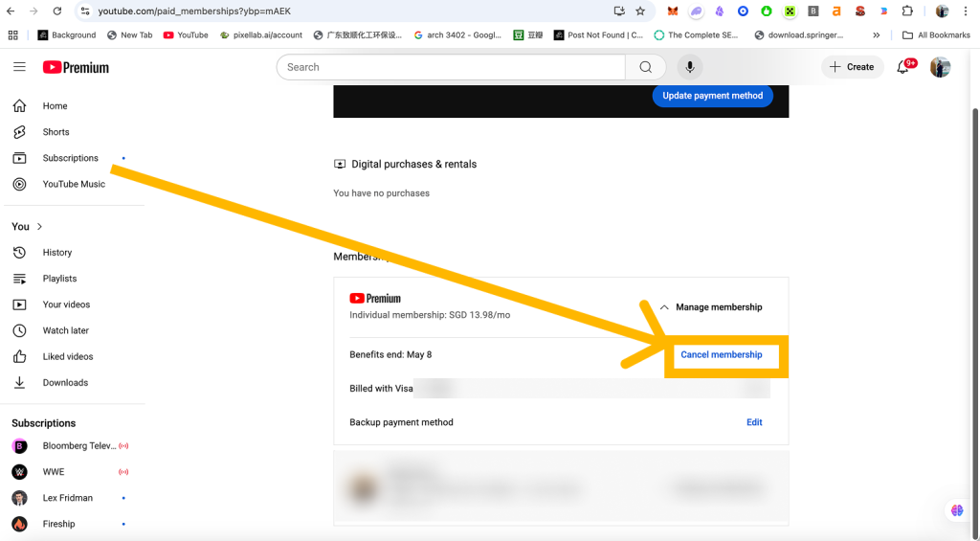This screenshot has width=980, height=541.
Task: Click 'Individual membership: SGD 13.98/mo' text
Action: point(430,315)
